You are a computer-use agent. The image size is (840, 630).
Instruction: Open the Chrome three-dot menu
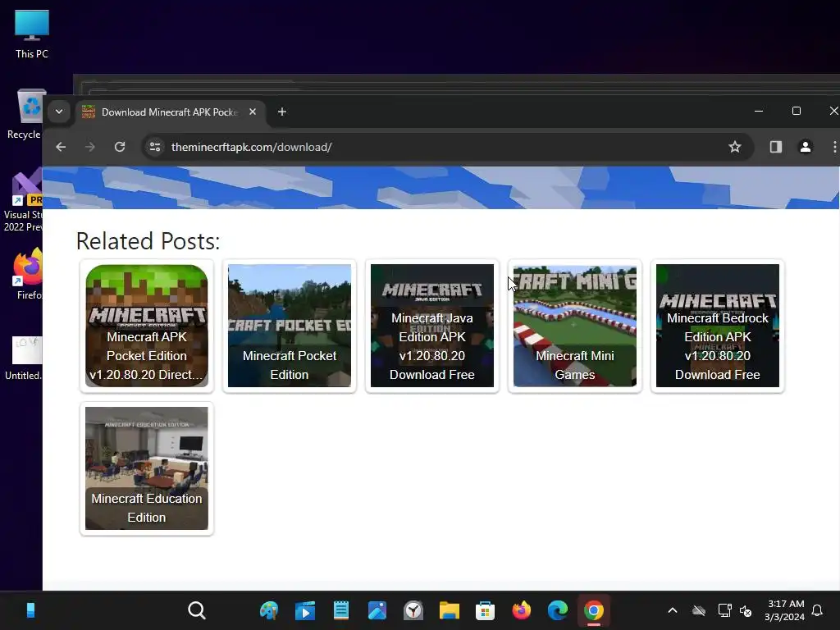click(833, 147)
